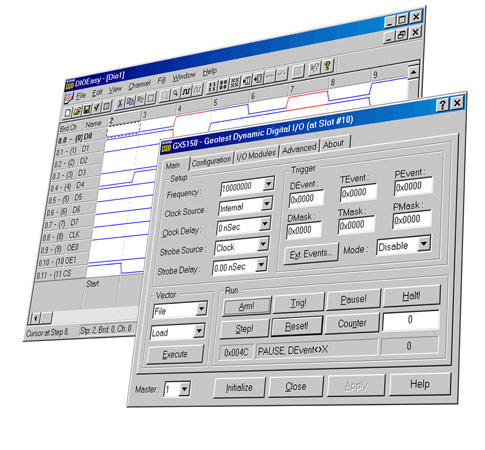This screenshot has width=485, height=450.
Task: Switch to the Configuration tab
Action: 211,161
